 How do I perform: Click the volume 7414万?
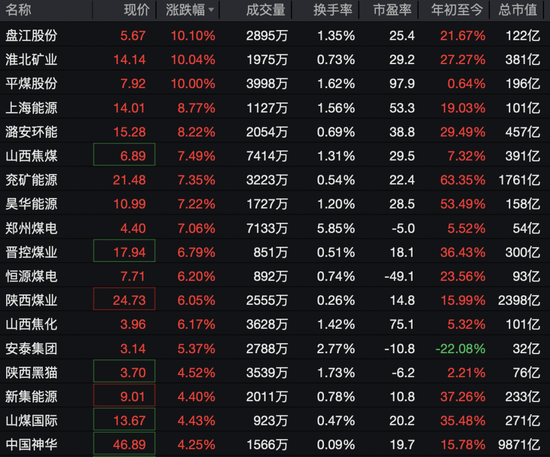(267, 156)
